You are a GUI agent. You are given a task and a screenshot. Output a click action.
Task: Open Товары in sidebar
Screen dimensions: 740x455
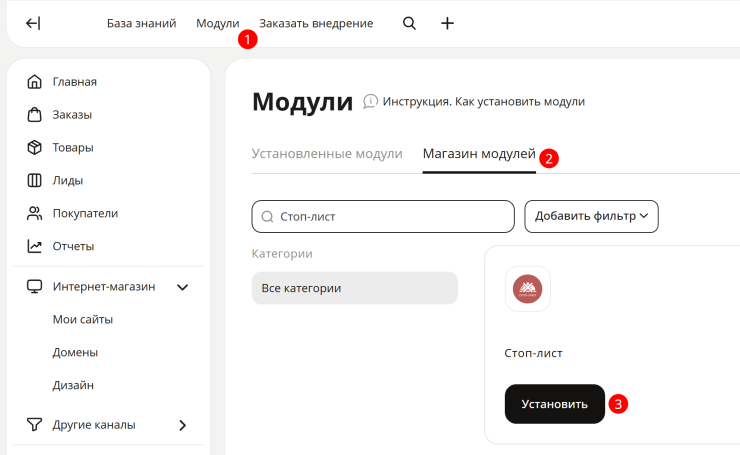(73, 148)
